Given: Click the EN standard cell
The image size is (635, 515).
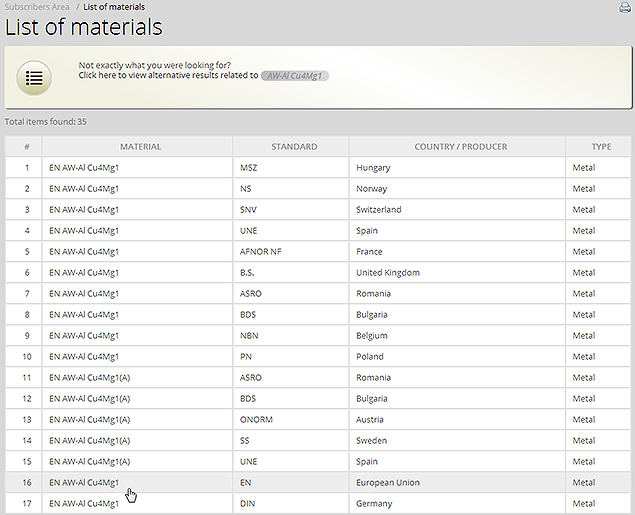Looking at the screenshot, I should (x=291, y=483).
